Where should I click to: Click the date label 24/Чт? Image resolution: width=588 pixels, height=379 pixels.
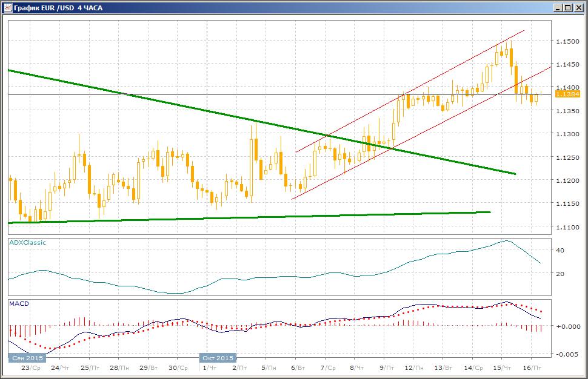click(60, 367)
